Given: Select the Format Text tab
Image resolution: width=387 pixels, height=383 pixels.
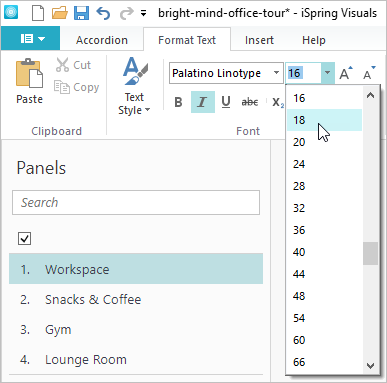Looking at the screenshot, I should click(x=187, y=40).
